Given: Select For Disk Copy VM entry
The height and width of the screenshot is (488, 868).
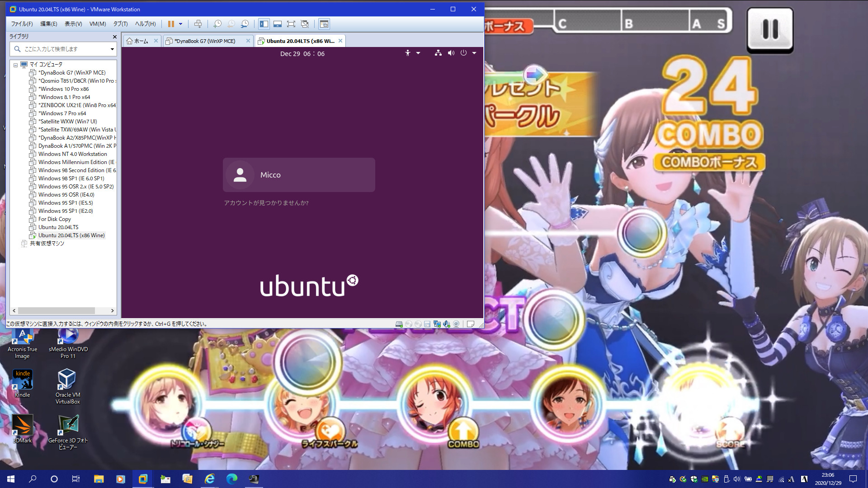Looking at the screenshot, I should (x=50, y=219).
